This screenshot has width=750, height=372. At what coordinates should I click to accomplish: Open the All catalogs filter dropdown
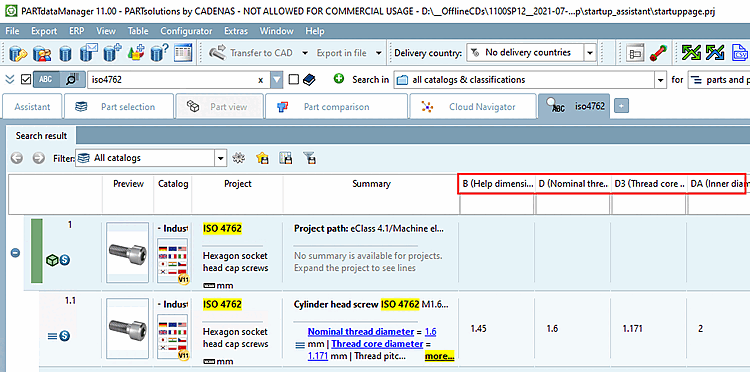tap(221, 158)
